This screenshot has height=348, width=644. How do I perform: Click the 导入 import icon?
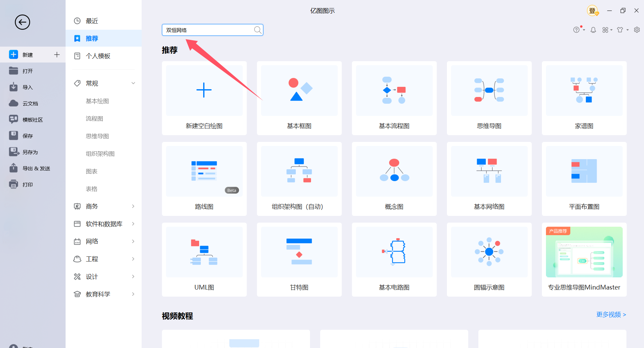coord(14,87)
